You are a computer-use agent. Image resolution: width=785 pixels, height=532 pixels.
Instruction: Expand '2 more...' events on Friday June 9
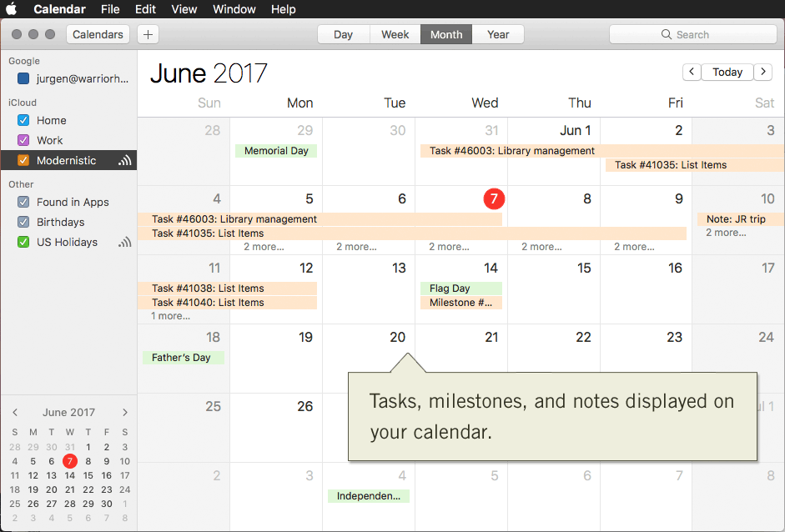[x=634, y=247]
